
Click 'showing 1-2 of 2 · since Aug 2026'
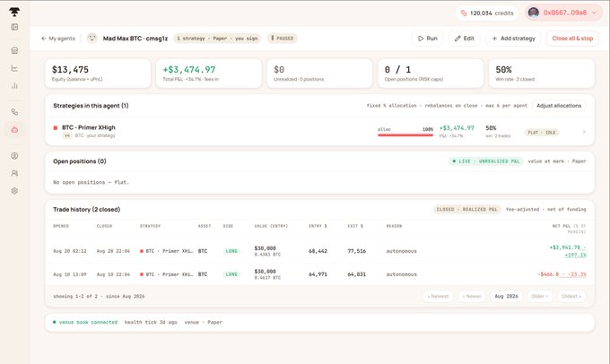pyautogui.click(x=99, y=297)
